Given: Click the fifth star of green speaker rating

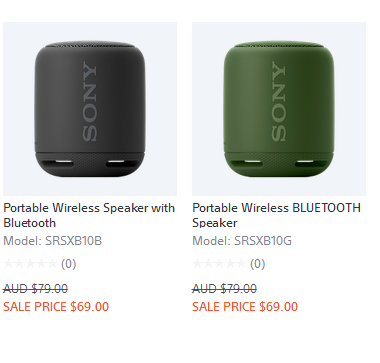Looking at the screenshot, I should (x=241, y=264).
